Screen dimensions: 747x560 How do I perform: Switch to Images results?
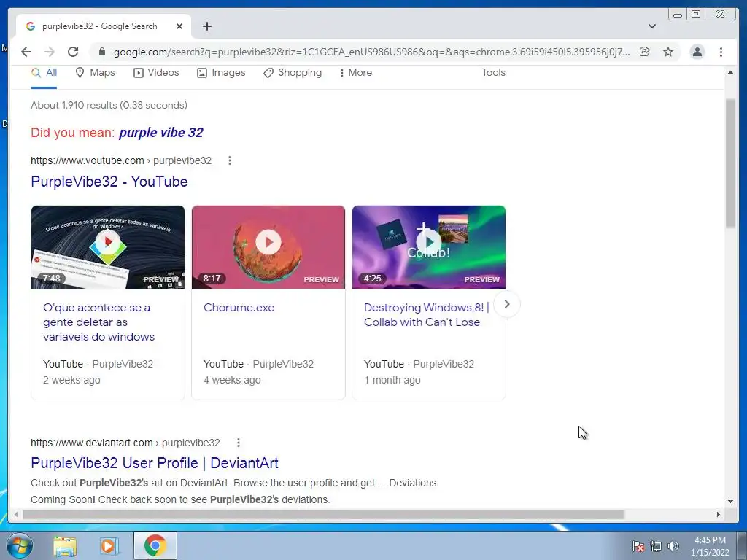tap(221, 73)
